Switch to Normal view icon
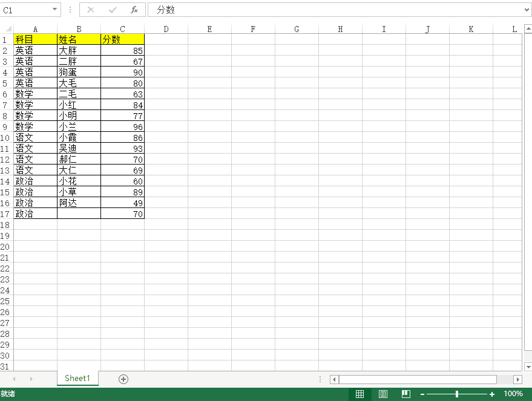This screenshot has width=532, height=401. click(360, 394)
